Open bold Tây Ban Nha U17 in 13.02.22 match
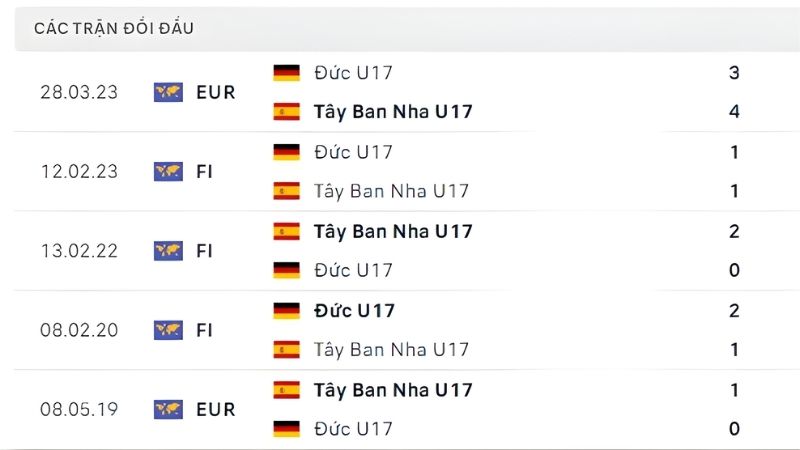The width and height of the screenshot is (800, 450). 392,231
